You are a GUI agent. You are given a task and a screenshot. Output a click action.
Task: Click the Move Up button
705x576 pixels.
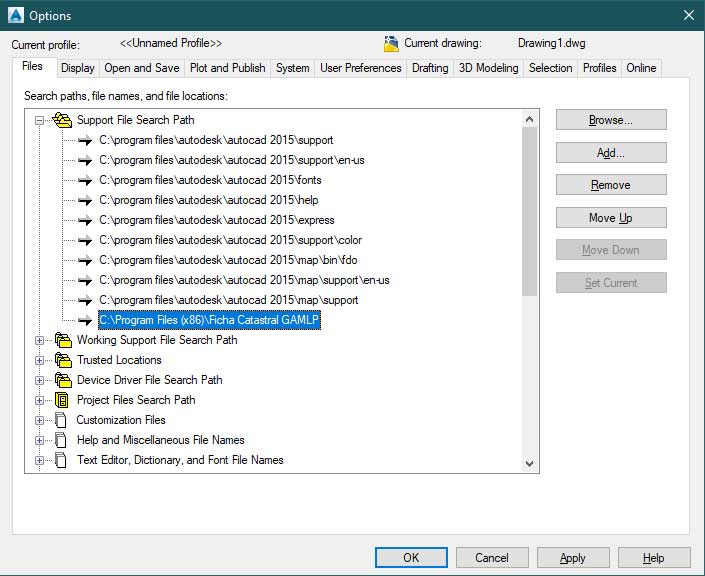coord(611,218)
